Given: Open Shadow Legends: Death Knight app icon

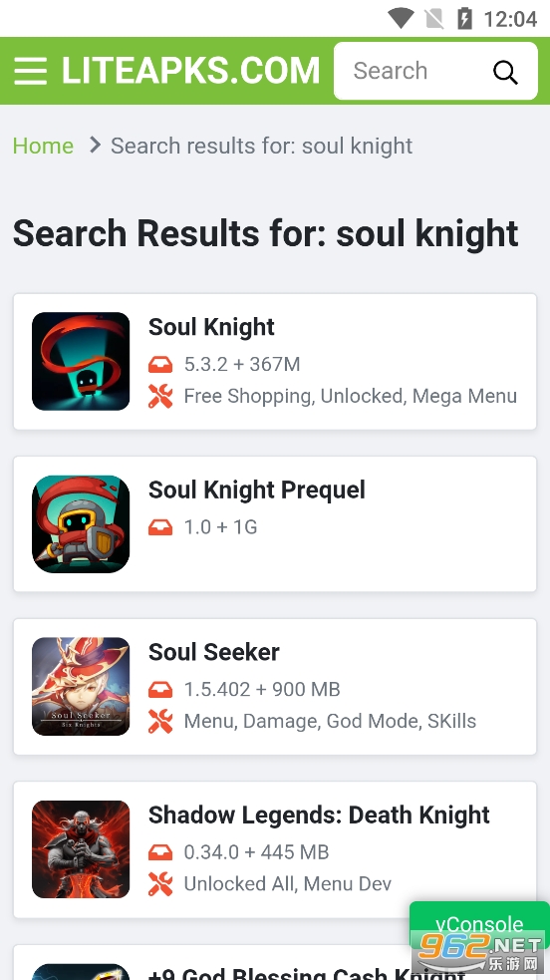Looking at the screenshot, I should coord(81,848).
